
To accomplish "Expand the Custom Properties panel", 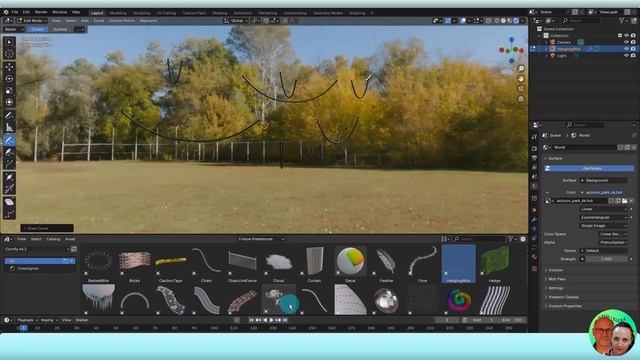I will pos(564,306).
